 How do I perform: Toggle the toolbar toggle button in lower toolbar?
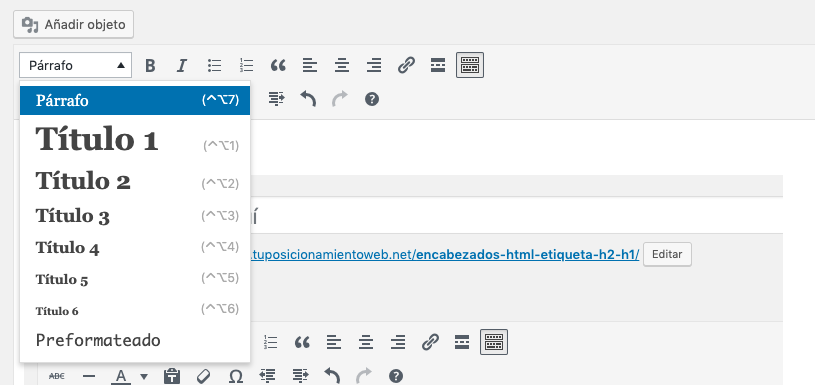494,342
